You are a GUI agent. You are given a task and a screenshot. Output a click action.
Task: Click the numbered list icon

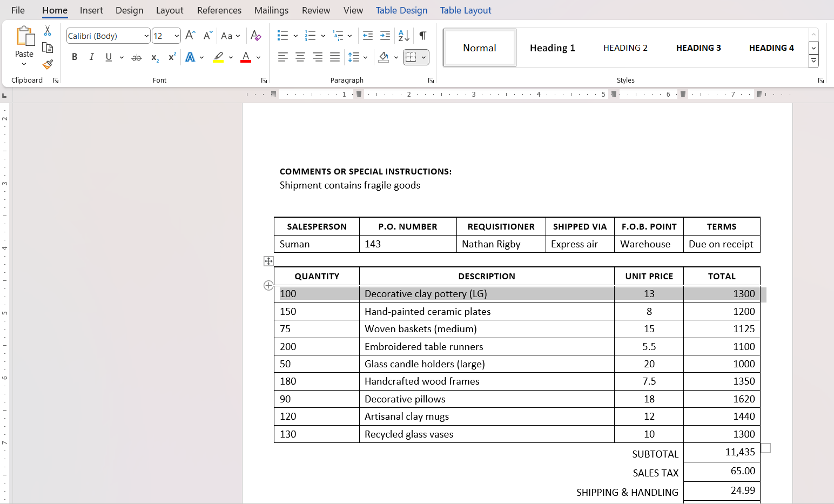click(x=310, y=36)
